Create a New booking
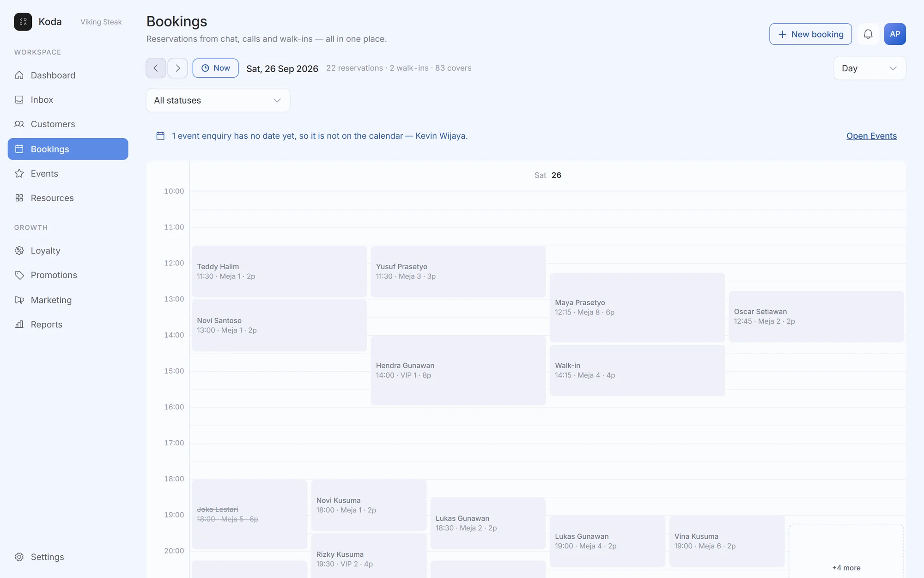The image size is (924, 578). [x=810, y=34]
